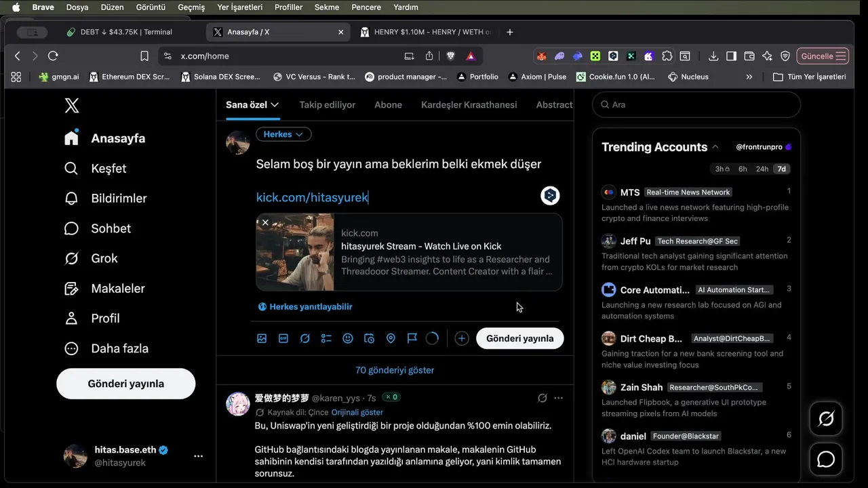
Task: Open Phantom ghost extension
Action: [x=559, y=56]
